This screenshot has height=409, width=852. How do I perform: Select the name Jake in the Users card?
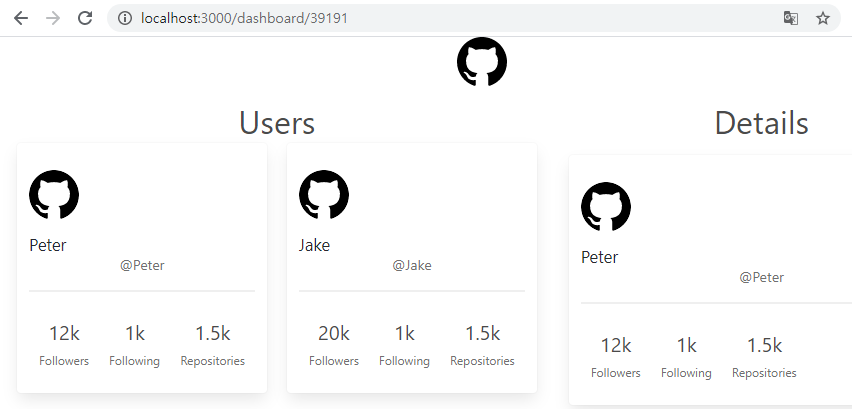point(315,245)
